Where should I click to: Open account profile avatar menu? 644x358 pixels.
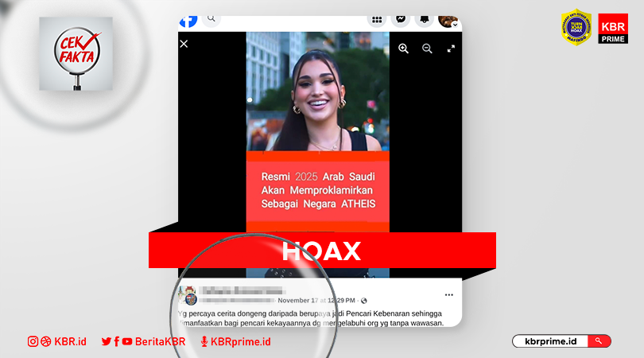(x=448, y=21)
